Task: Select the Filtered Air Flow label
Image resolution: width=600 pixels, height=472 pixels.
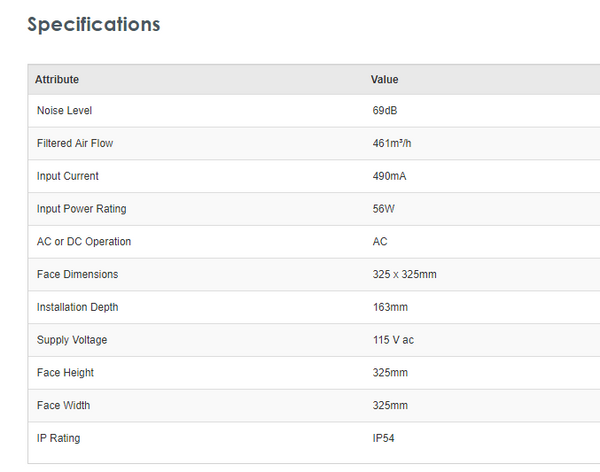Action: [x=75, y=143]
